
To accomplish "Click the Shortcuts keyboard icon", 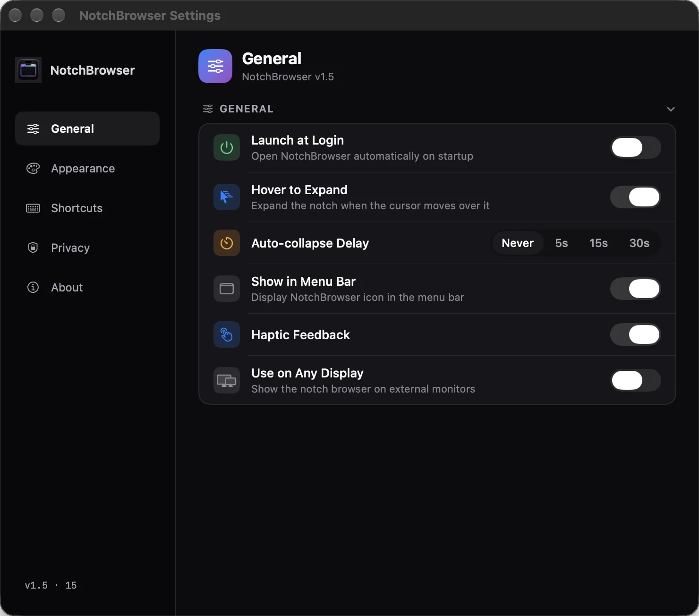I will (33, 208).
